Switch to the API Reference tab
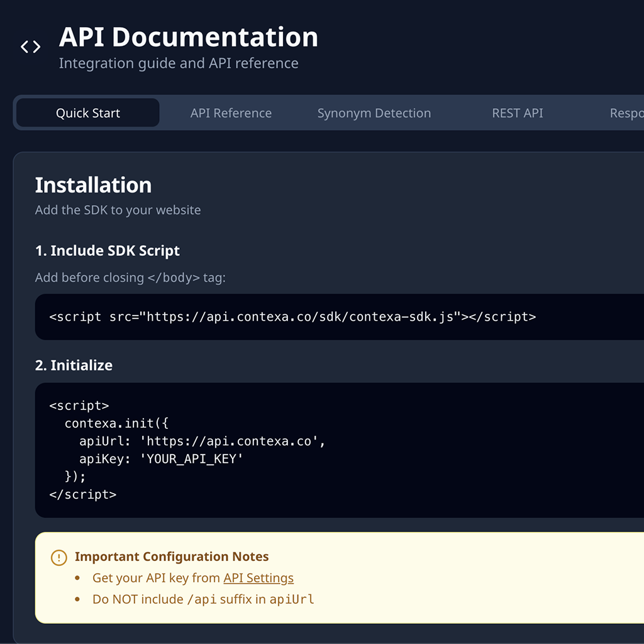This screenshot has width=644, height=644. pos(231,113)
